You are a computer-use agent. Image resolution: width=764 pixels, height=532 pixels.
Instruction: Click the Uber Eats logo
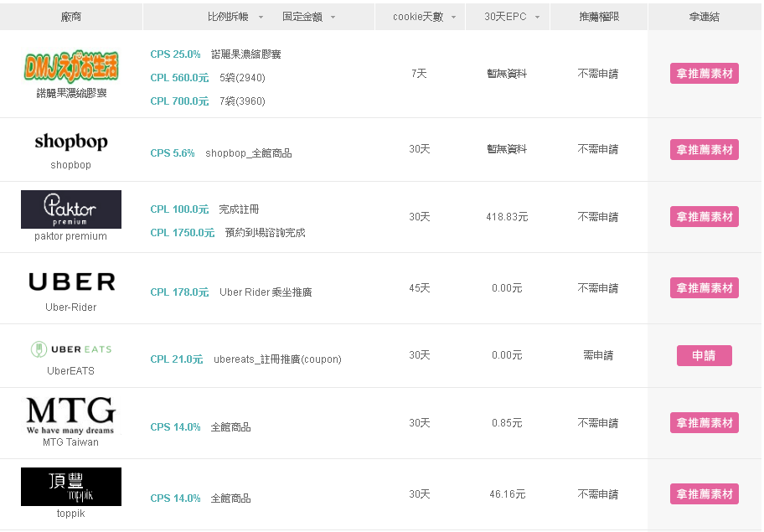point(71,349)
